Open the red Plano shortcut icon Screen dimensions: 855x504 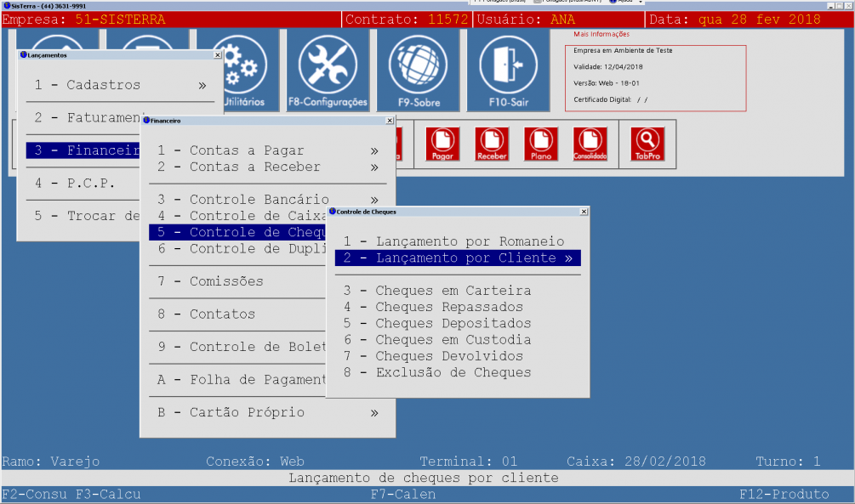[541, 144]
